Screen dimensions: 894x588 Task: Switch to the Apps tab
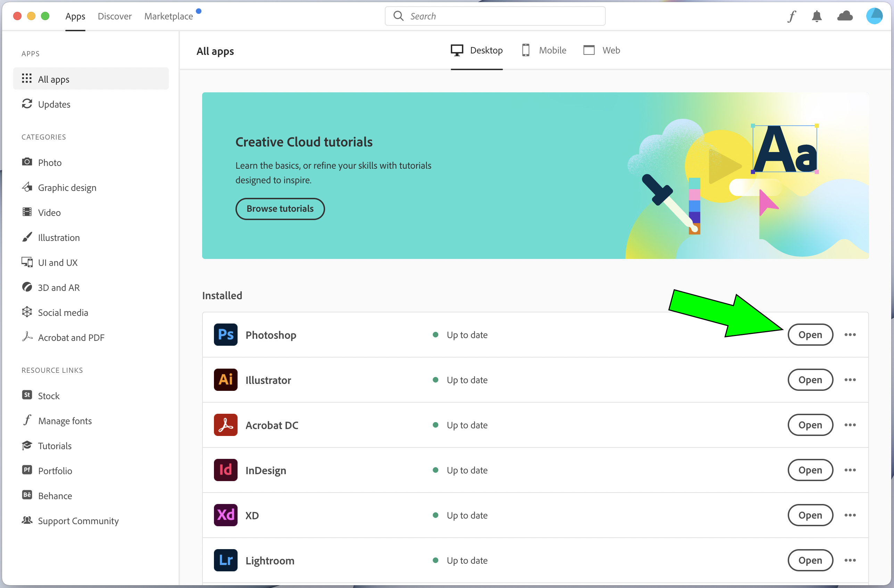pos(75,16)
